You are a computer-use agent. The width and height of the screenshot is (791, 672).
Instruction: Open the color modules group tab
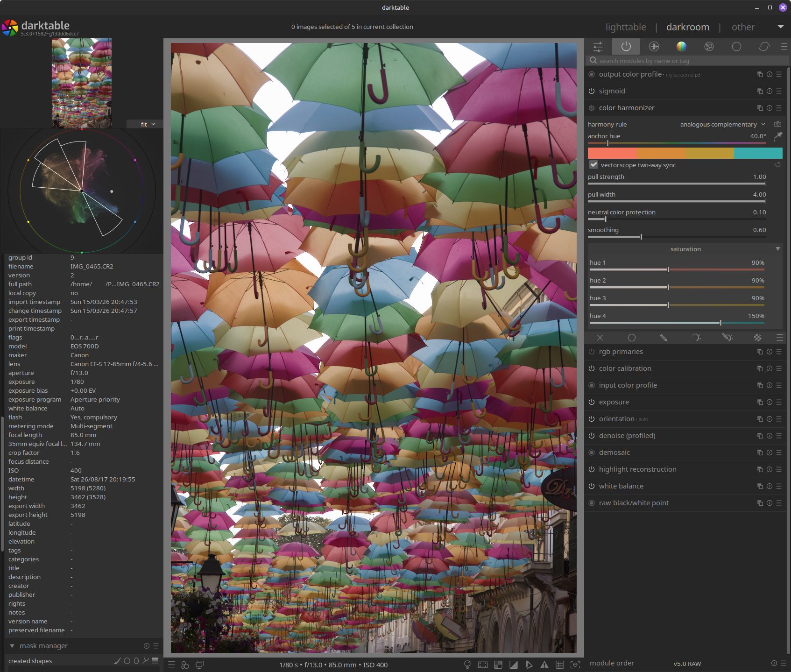tap(681, 46)
